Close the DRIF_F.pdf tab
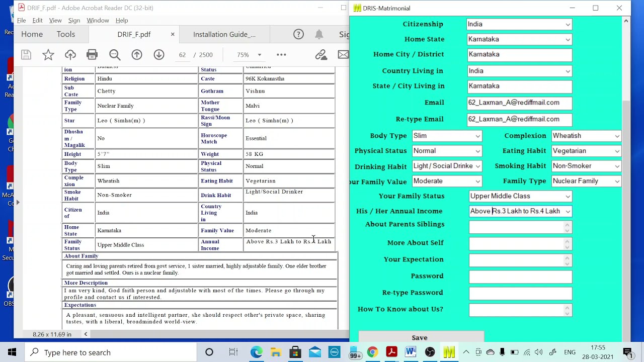The image size is (644, 362). [173, 34]
